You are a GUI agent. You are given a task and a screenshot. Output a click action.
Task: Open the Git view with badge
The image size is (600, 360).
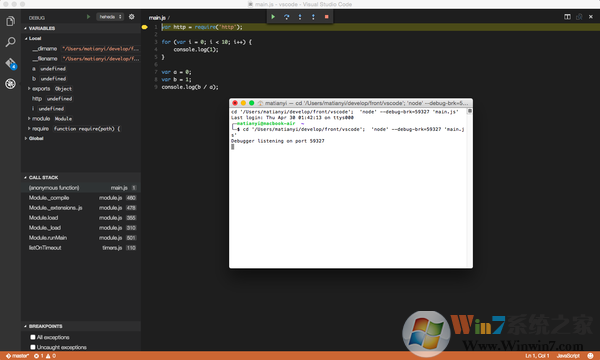pyautogui.click(x=10, y=63)
